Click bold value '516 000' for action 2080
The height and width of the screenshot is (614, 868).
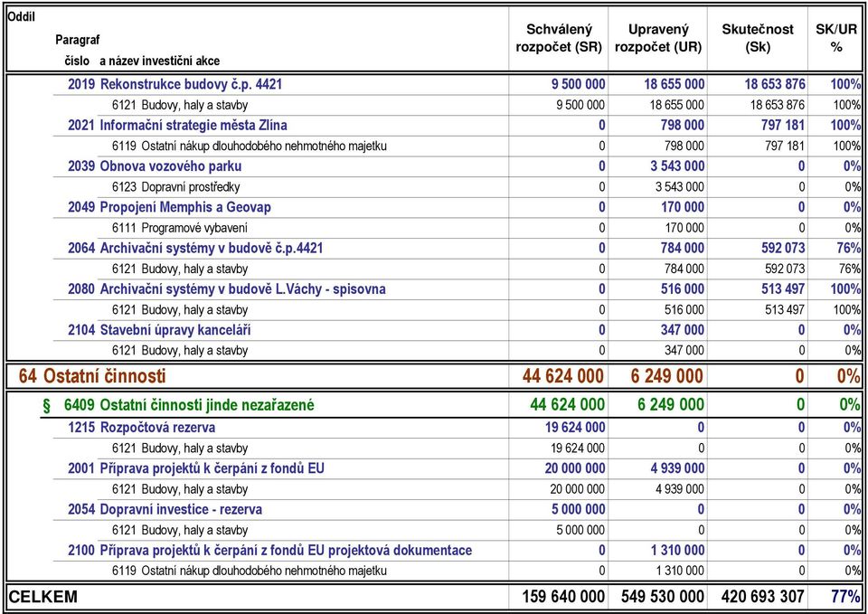(683, 289)
